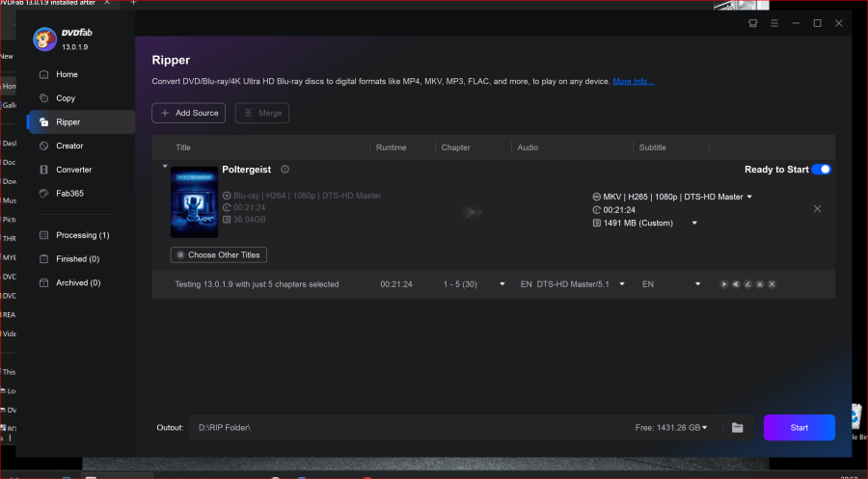868x479 pixels.
Task: Open the DTS-HD Master/5.1 audio dropdown
Action: [x=622, y=284]
